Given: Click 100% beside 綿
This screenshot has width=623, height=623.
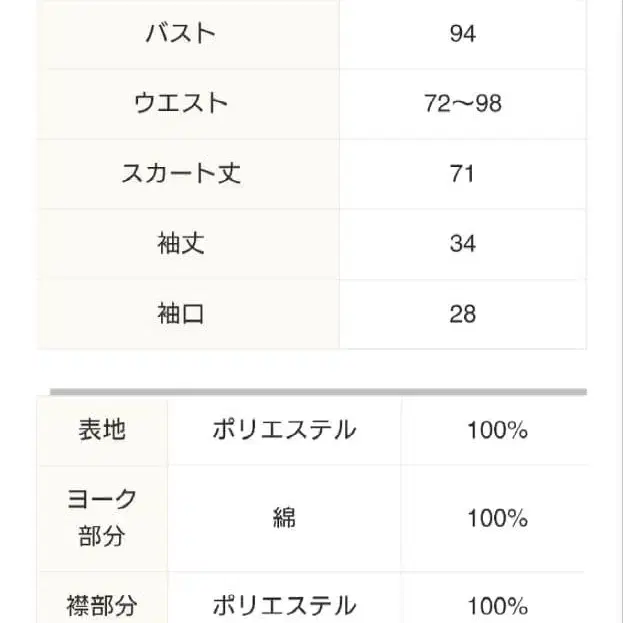Looking at the screenshot, I should click(497, 518).
